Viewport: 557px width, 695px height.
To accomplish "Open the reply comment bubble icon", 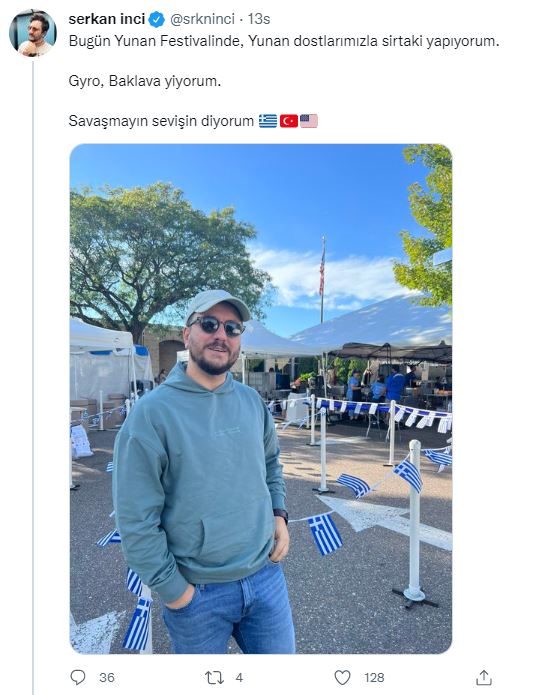I will [78, 677].
